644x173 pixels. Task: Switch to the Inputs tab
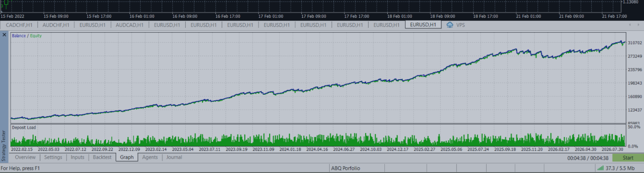click(x=77, y=157)
